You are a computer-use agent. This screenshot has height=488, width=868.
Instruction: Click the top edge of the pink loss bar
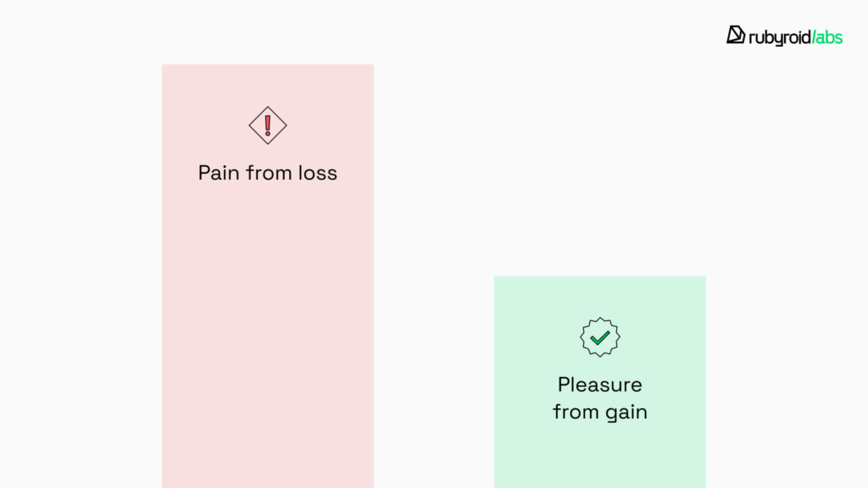(268, 65)
